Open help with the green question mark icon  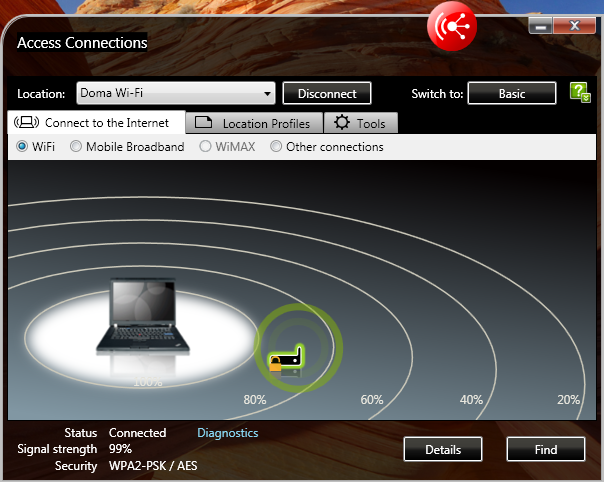tap(580, 93)
